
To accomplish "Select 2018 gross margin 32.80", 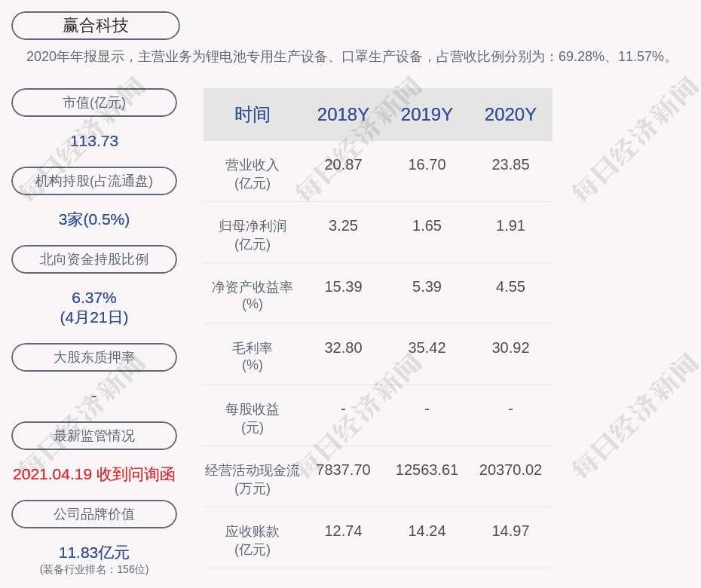I will coord(343,348).
